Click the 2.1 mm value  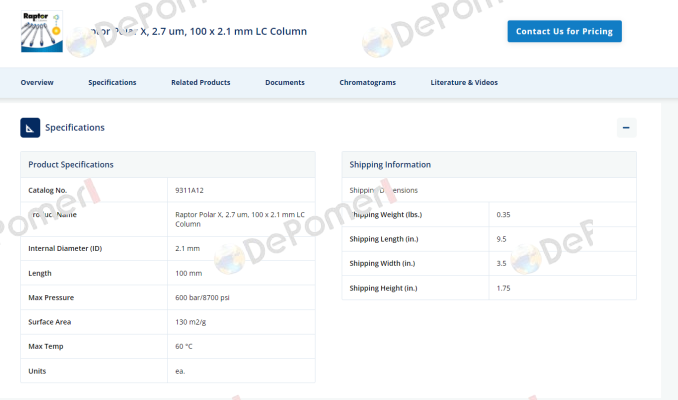click(x=187, y=248)
